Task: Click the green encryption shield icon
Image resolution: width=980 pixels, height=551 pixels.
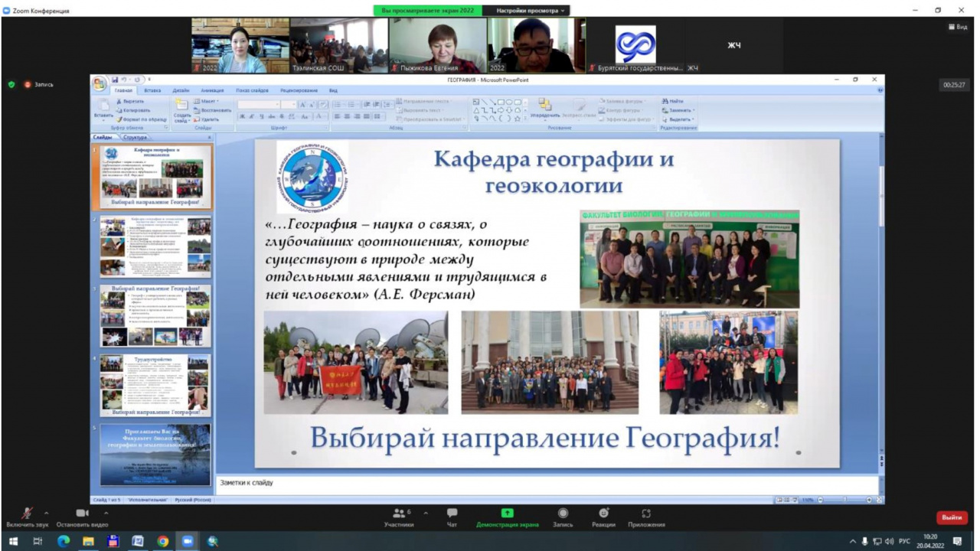Action: click(x=11, y=84)
